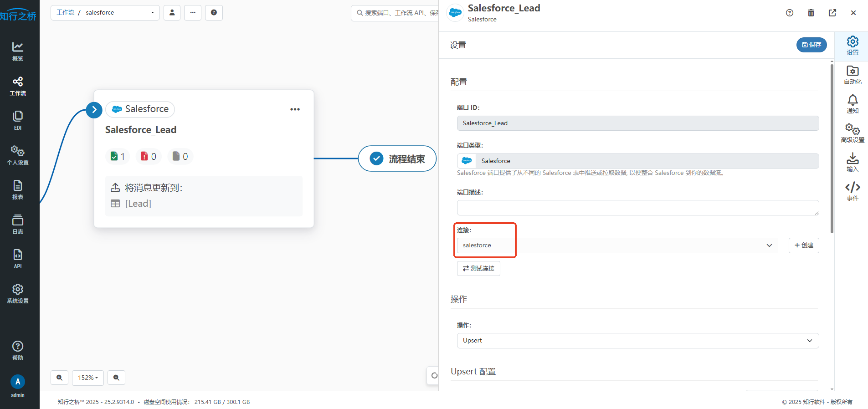Open 日志 logs from the sidebar
This screenshot has width=868, height=409.
[x=17, y=224]
